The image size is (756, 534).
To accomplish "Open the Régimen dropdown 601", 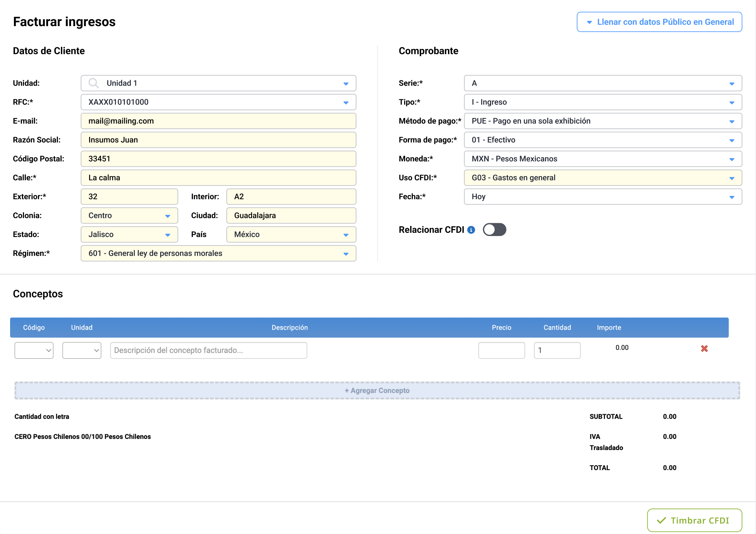I will point(218,253).
